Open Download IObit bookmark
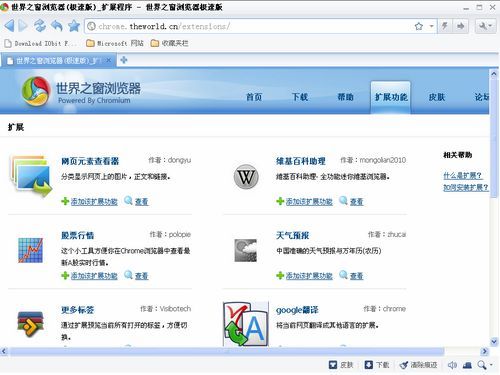Screen dimensions: 500x375 tap(41, 43)
